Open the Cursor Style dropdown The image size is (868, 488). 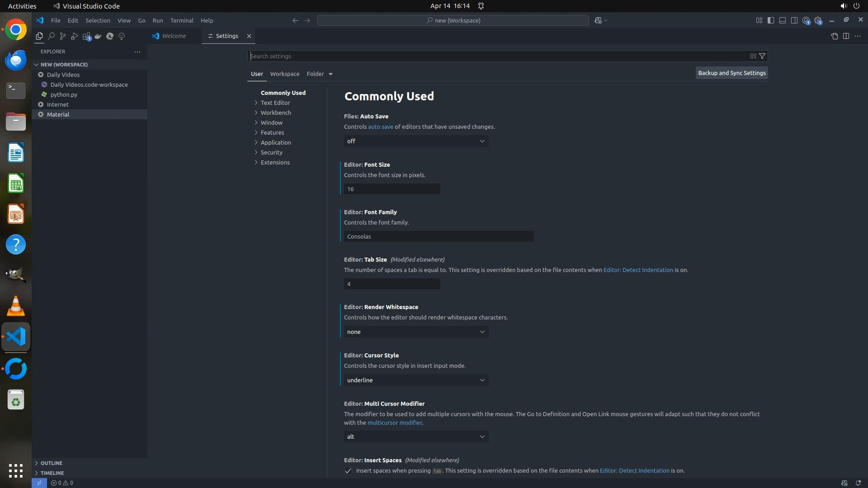[x=416, y=380]
